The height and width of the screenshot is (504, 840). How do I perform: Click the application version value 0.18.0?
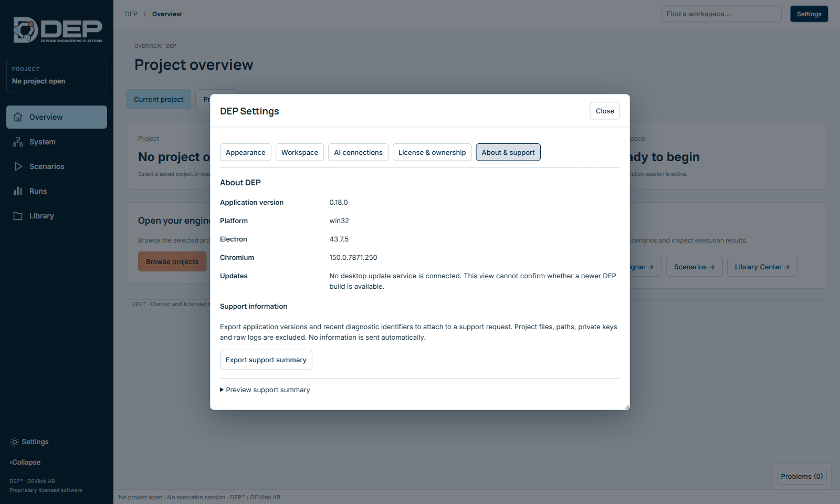click(x=339, y=202)
